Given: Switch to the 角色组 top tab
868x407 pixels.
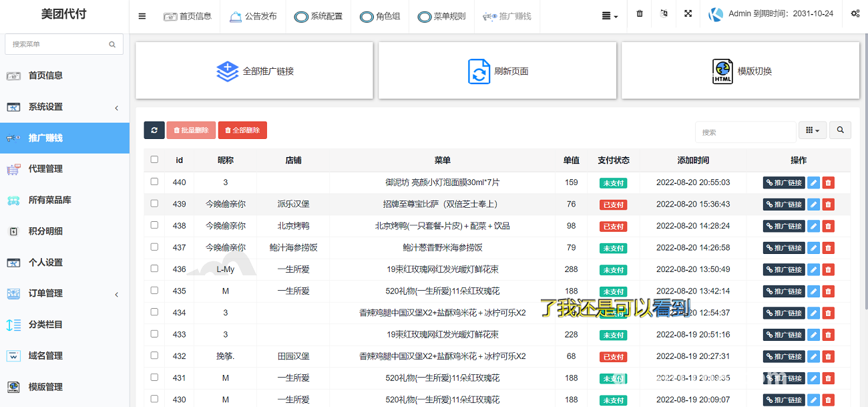Looking at the screenshot, I should pos(380,16).
